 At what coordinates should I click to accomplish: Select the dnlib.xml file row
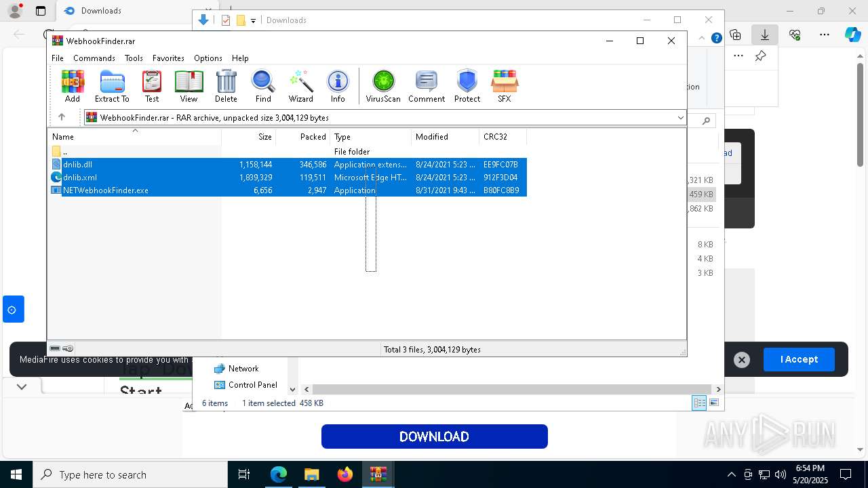(288, 178)
